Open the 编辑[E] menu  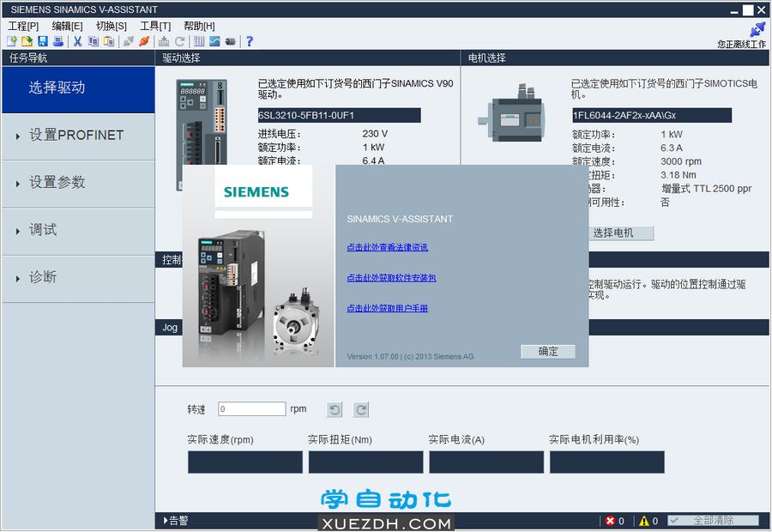(x=68, y=26)
